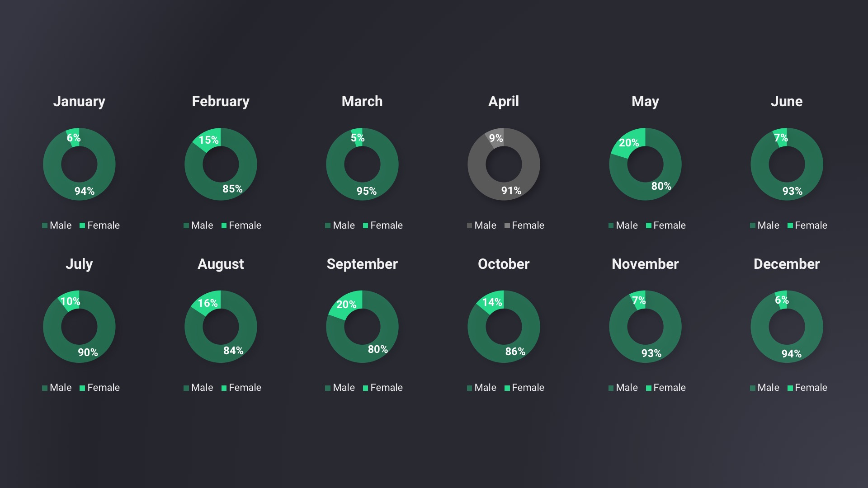868x488 pixels.
Task: Click the 80% label in September chart
Action: 377,349
